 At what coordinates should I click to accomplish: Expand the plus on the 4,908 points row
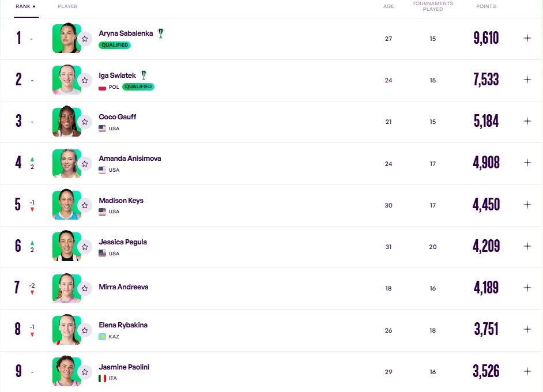click(x=527, y=163)
